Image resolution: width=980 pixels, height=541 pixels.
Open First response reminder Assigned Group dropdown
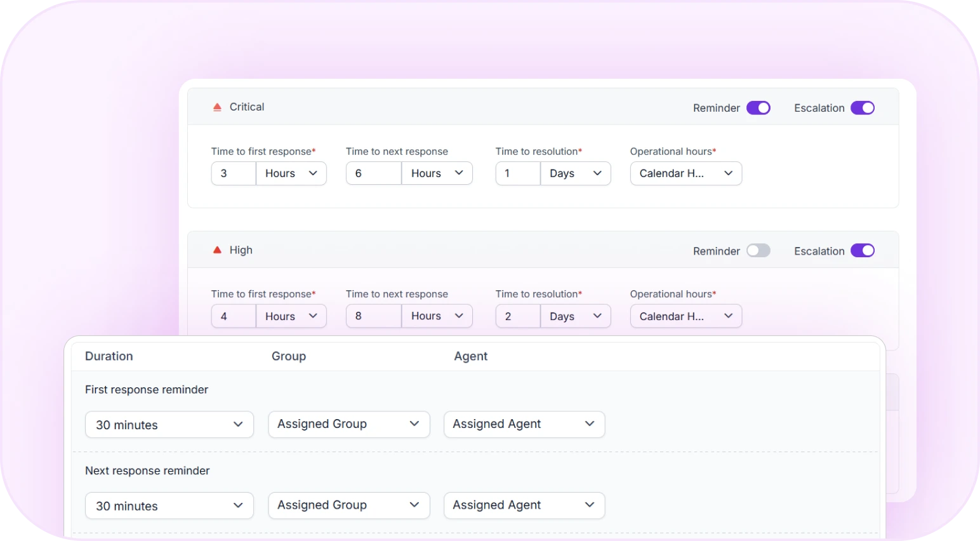349,424
